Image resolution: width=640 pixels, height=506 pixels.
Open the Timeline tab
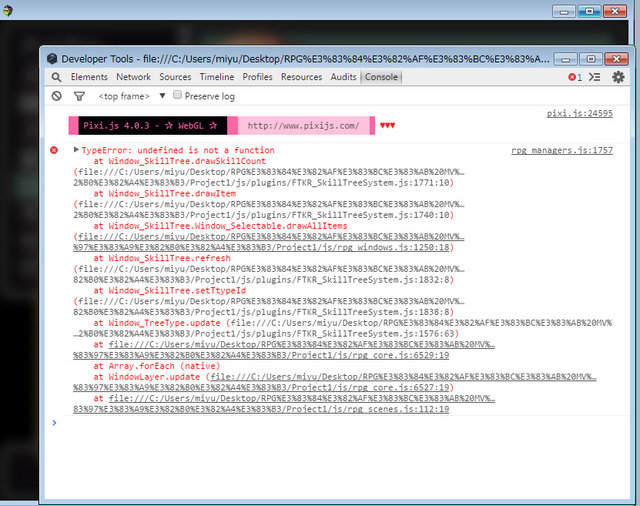pos(217,77)
